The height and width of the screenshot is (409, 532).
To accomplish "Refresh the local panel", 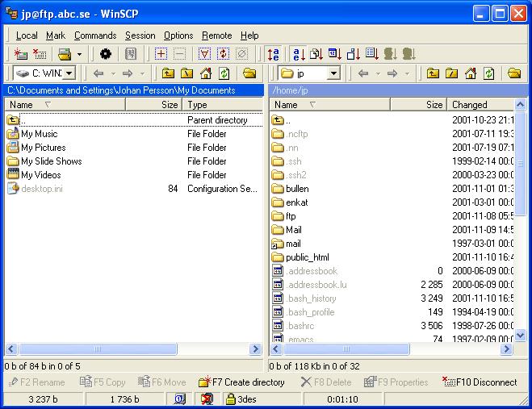I will click(224, 73).
